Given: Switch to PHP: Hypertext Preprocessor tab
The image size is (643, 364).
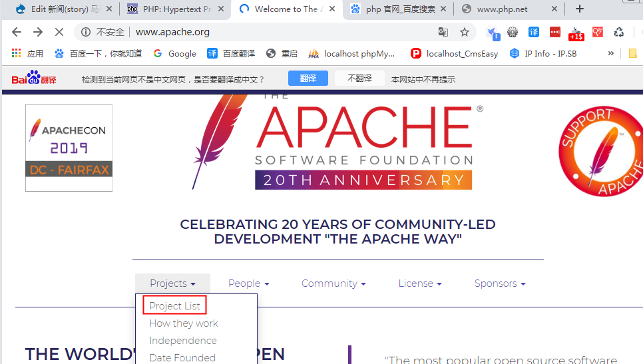Looking at the screenshot, I should point(172,9).
